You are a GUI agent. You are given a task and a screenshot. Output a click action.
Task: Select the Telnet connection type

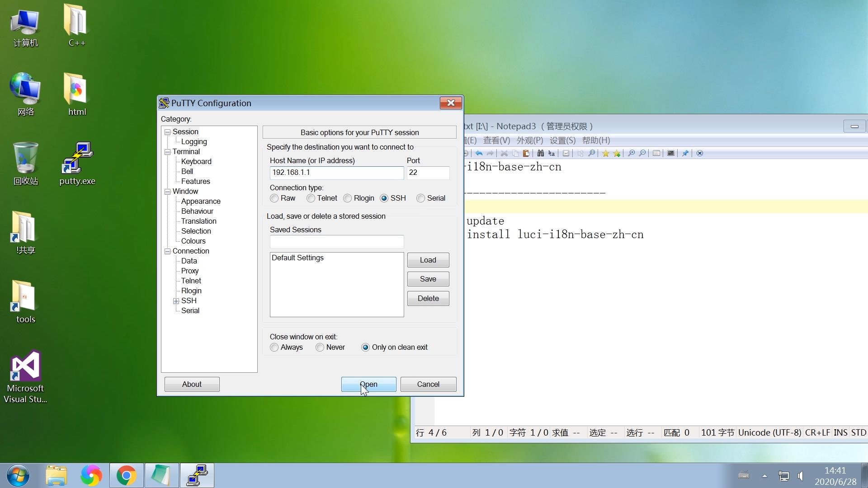click(x=311, y=198)
